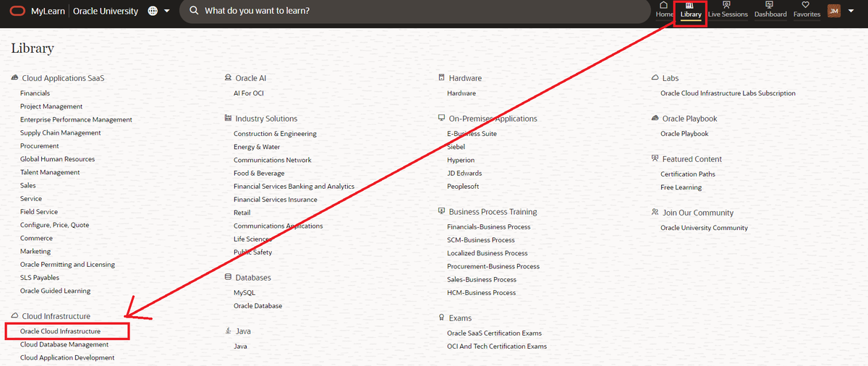Click the Join Our Community icon
Screen dimensions: 868x366
[x=655, y=212]
